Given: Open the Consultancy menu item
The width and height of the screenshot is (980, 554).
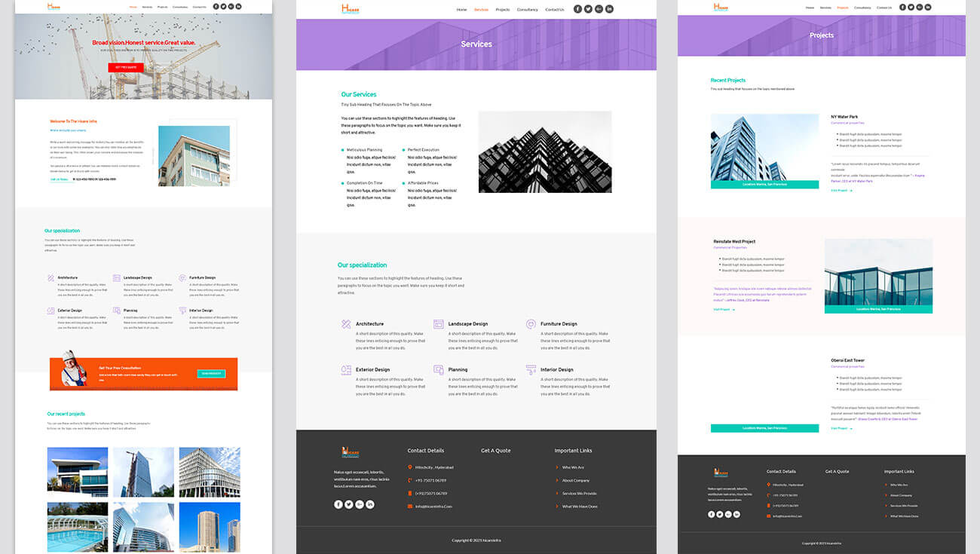Looking at the screenshot, I should pos(527,10).
